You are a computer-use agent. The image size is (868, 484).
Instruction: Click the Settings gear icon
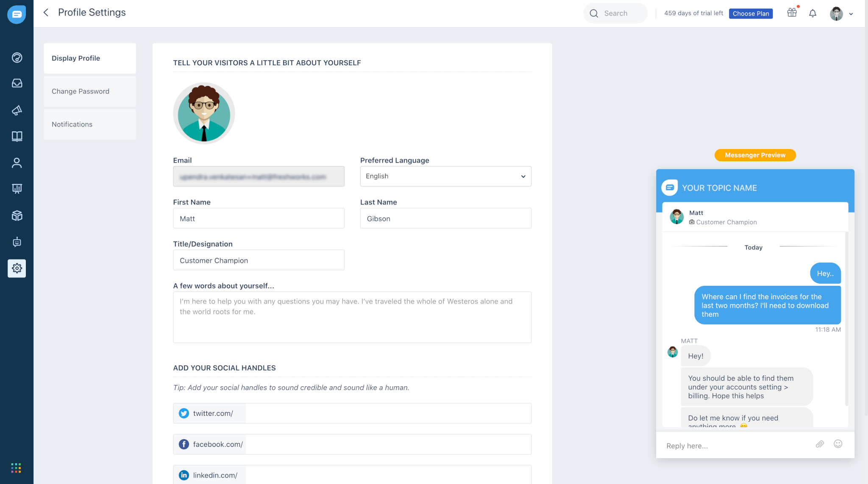pos(17,268)
